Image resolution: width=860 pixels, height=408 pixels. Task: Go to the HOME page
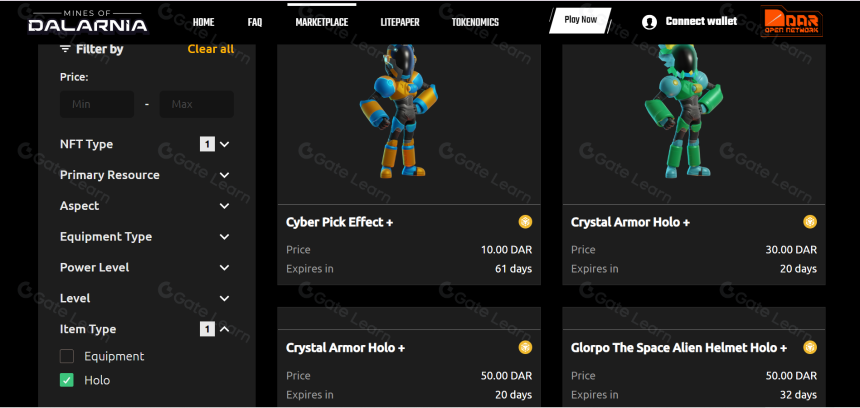click(x=203, y=22)
